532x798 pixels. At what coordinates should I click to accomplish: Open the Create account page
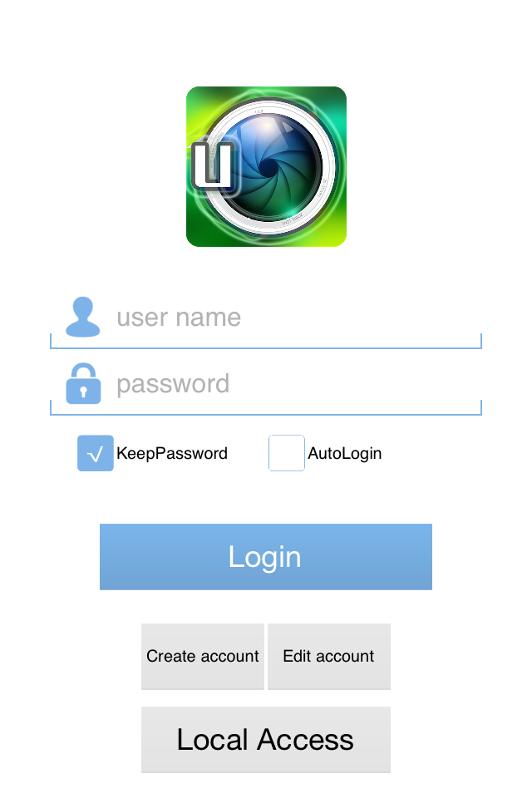click(203, 657)
